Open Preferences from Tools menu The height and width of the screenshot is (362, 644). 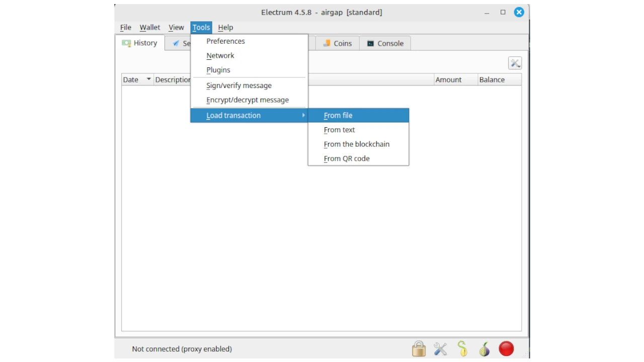coord(225,41)
